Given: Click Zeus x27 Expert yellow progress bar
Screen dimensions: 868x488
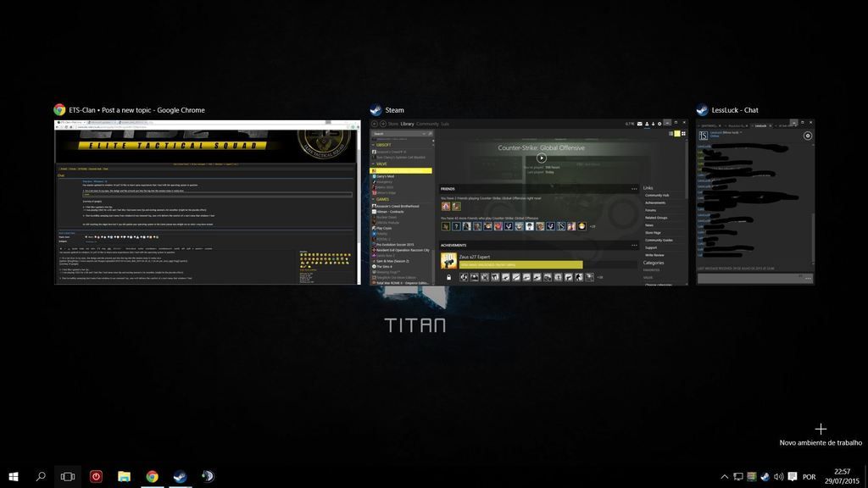Looking at the screenshot, I should tap(521, 265).
